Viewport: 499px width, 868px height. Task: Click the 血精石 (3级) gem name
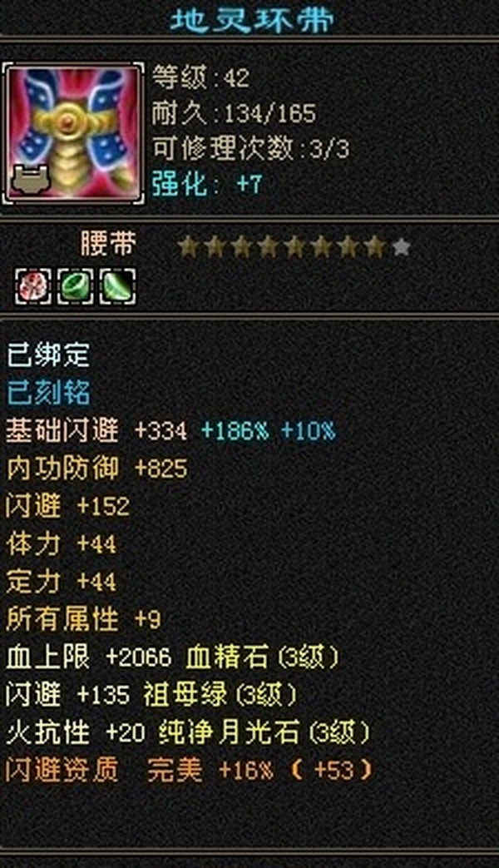263,657
